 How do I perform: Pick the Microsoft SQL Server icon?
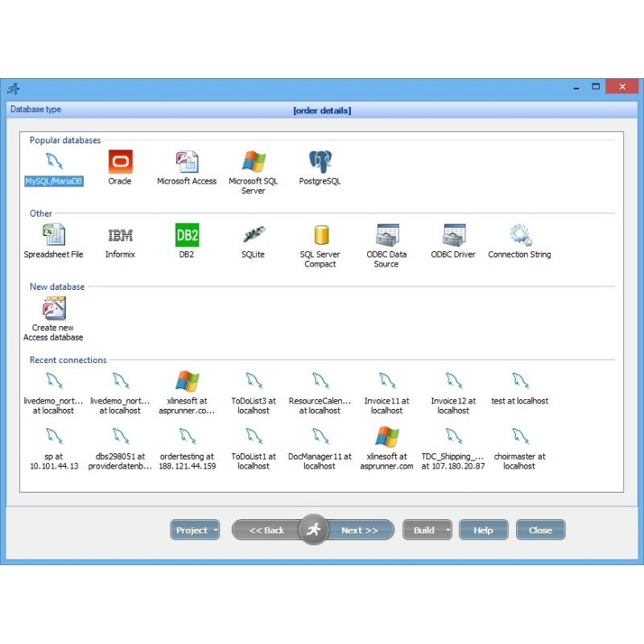click(254, 162)
